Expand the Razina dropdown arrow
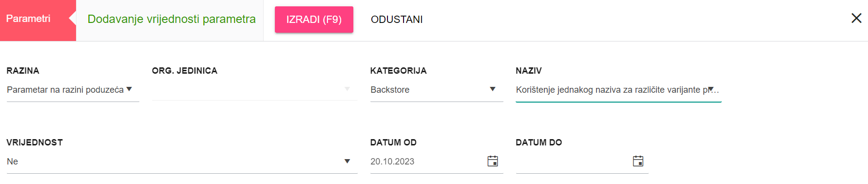Screen dimensions: 868x184 point(129,89)
